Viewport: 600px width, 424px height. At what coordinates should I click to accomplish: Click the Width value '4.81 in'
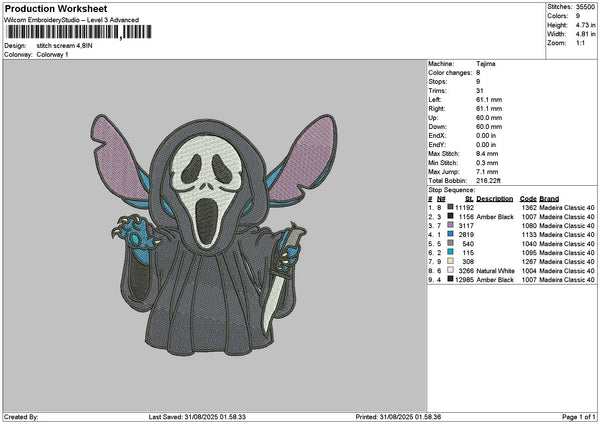coord(585,34)
